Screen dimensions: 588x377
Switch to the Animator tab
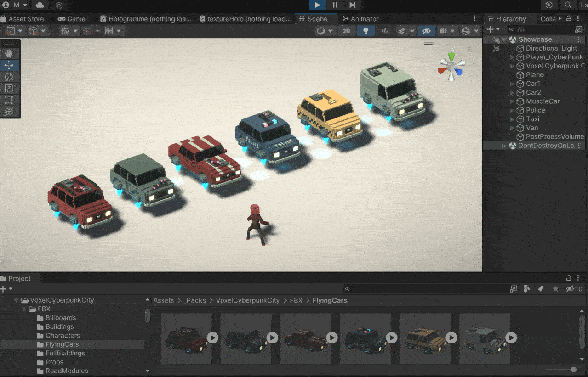[x=360, y=19]
